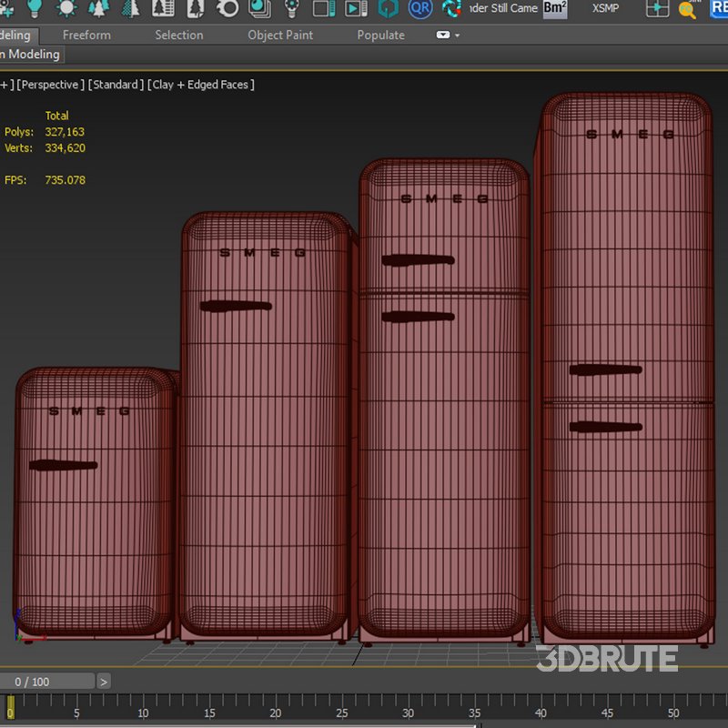The image size is (728, 728).
Task: Click the 0/100 frame number field
Action: click(47, 681)
